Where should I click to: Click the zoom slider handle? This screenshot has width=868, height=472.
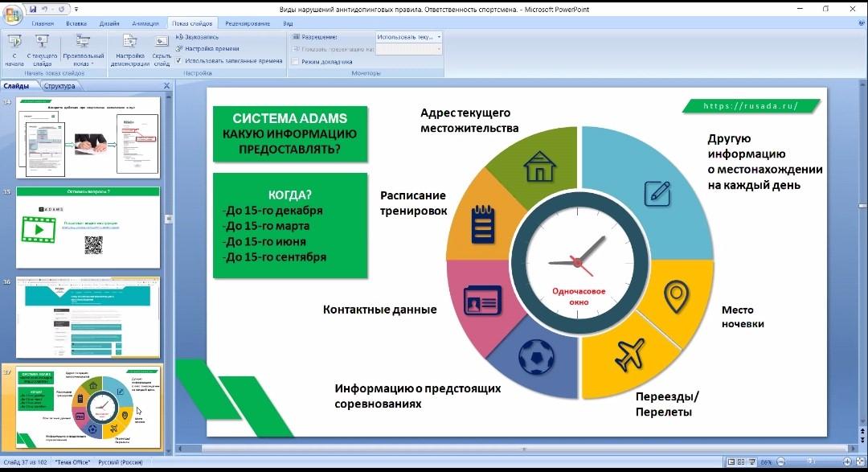810,462
